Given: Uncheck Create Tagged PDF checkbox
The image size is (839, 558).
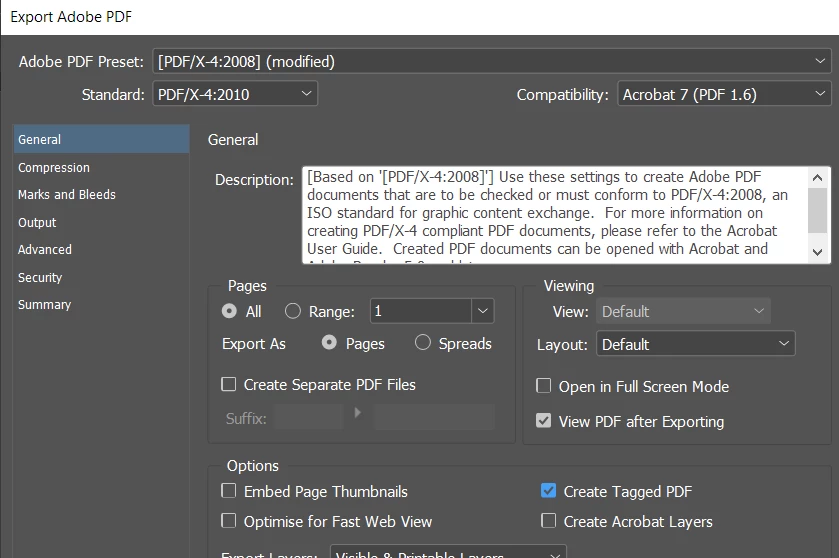Looking at the screenshot, I should pos(548,491).
